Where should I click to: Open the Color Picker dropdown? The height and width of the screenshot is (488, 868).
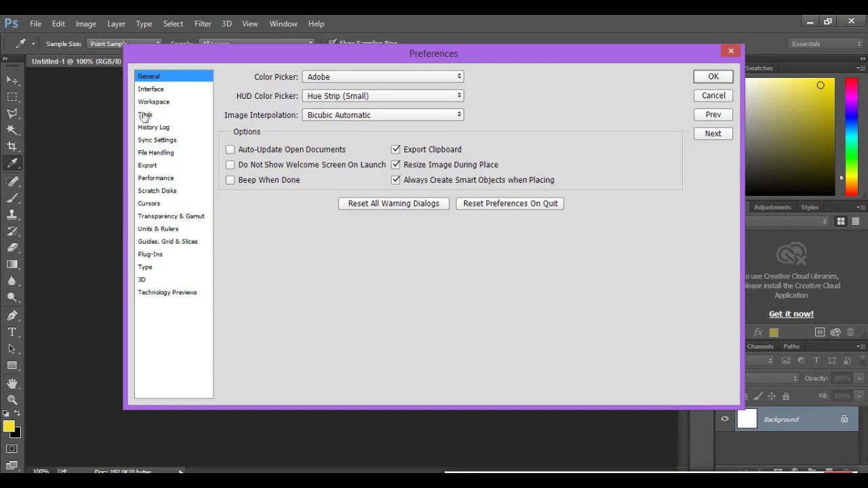[383, 77]
